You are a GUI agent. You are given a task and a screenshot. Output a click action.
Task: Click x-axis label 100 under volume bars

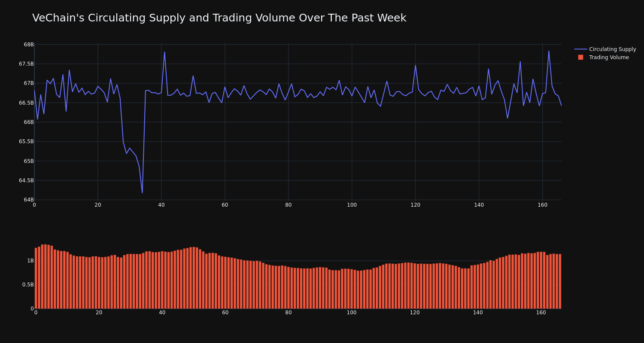point(352,313)
